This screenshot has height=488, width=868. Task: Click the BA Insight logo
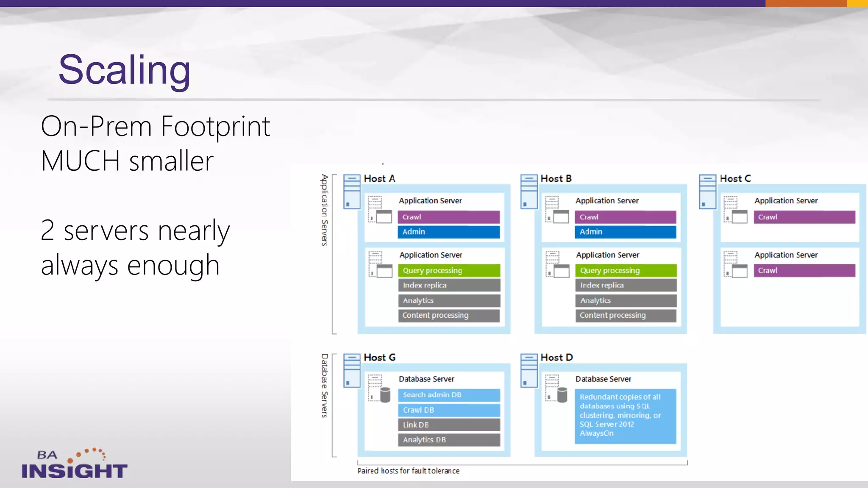[74, 464]
